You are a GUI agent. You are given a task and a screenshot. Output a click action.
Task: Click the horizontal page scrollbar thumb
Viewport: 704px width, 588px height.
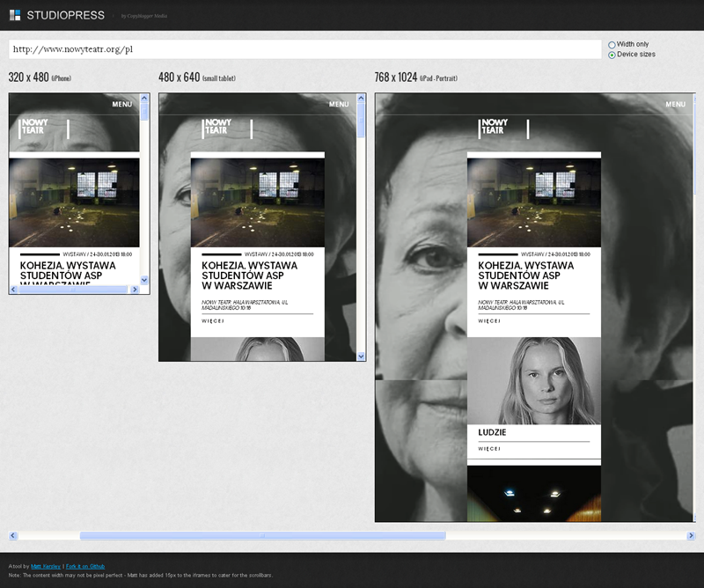pyautogui.click(x=262, y=535)
